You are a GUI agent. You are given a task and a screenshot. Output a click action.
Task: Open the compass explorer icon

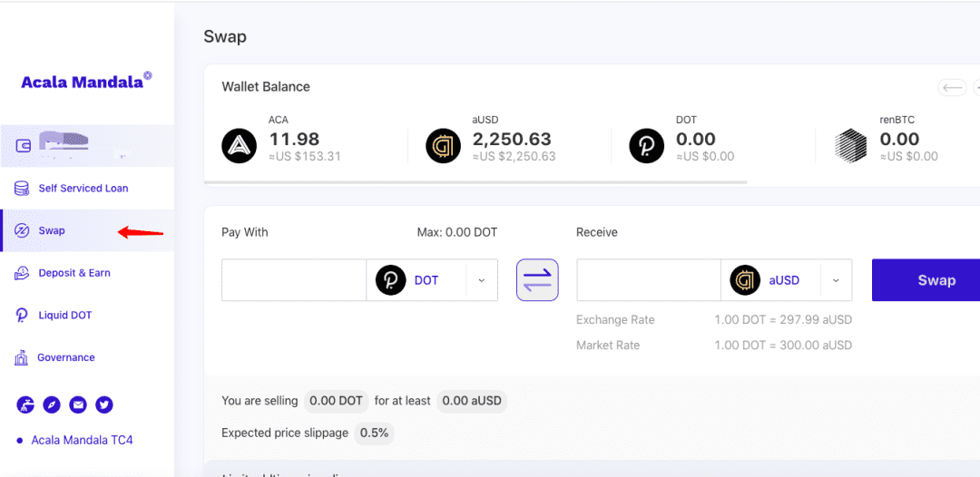52,405
